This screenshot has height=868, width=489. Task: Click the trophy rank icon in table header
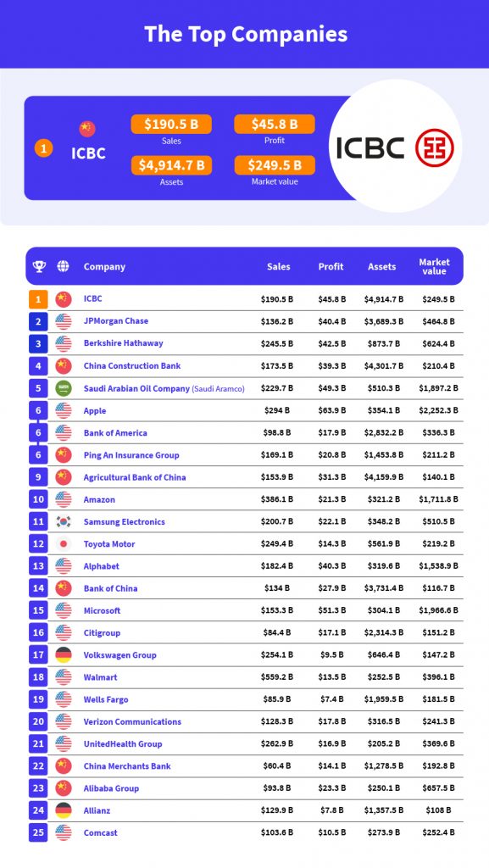click(39, 266)
